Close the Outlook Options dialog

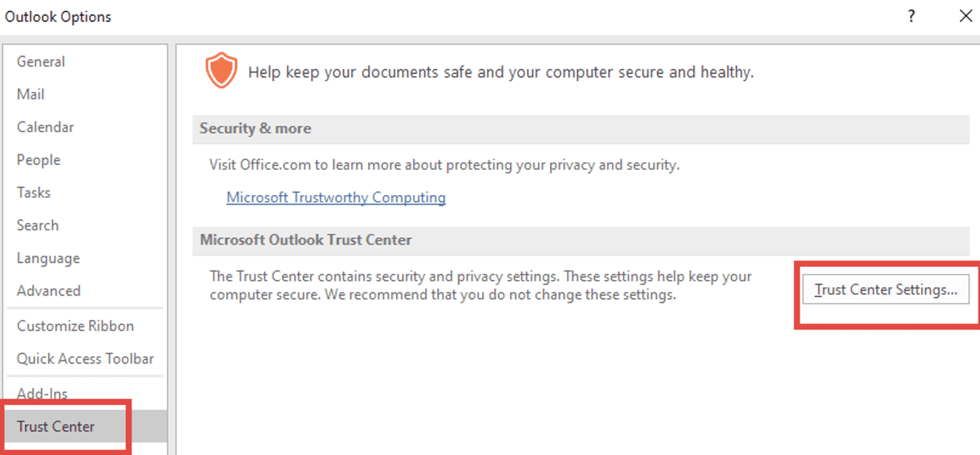tap(965, 16)
